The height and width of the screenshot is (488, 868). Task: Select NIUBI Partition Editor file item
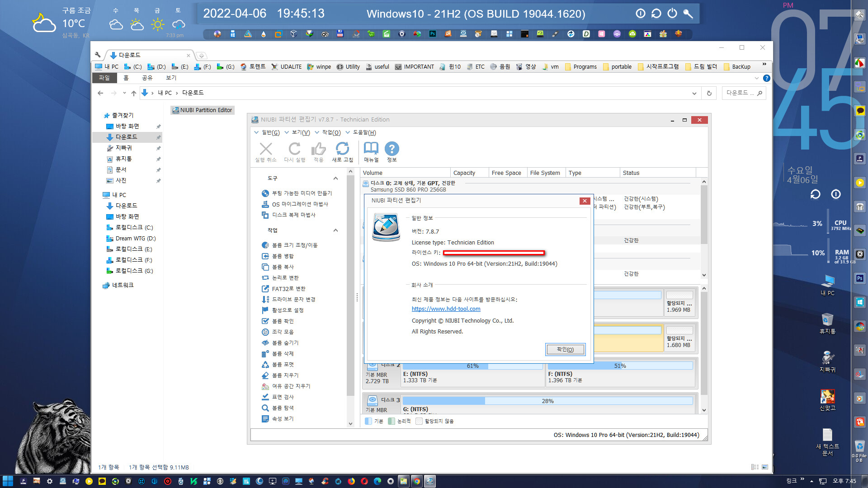tap(202, 110)
